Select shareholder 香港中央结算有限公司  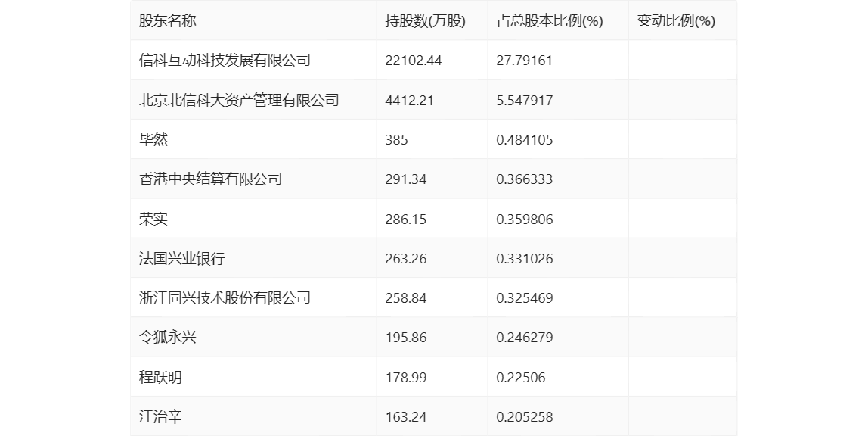[x=210, y=179]
